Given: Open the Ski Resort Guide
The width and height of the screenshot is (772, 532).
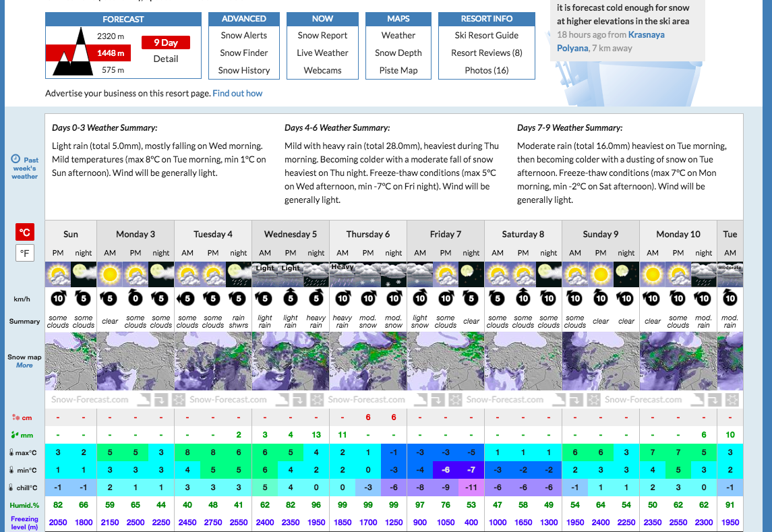Looking at the screenshot, I should coord(486,36).
